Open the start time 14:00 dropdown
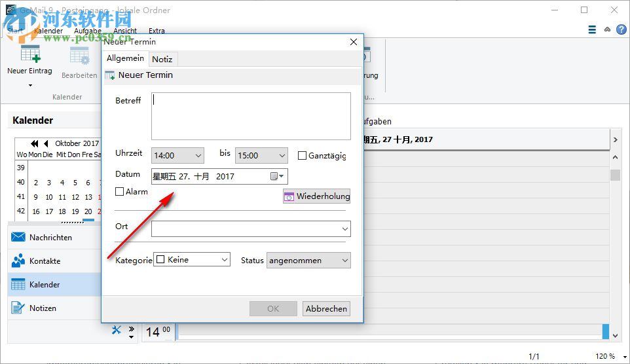This screenshot has width=630, height=364. 177,155
